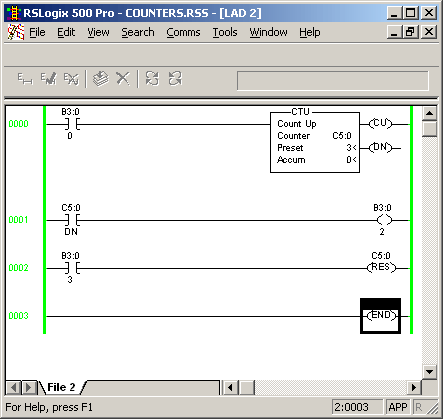443x419 pixels.
Task: Click the document icon beside File menu
Action: (16, 32)
